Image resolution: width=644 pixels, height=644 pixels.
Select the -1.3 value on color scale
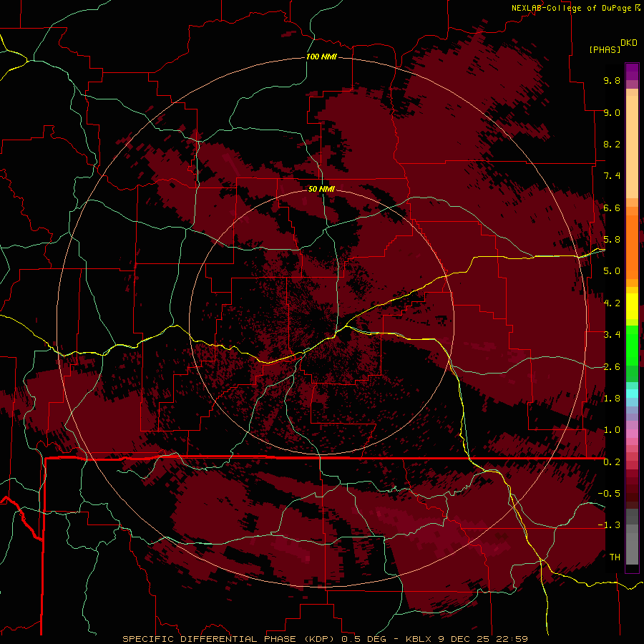[x=609, y=525]
